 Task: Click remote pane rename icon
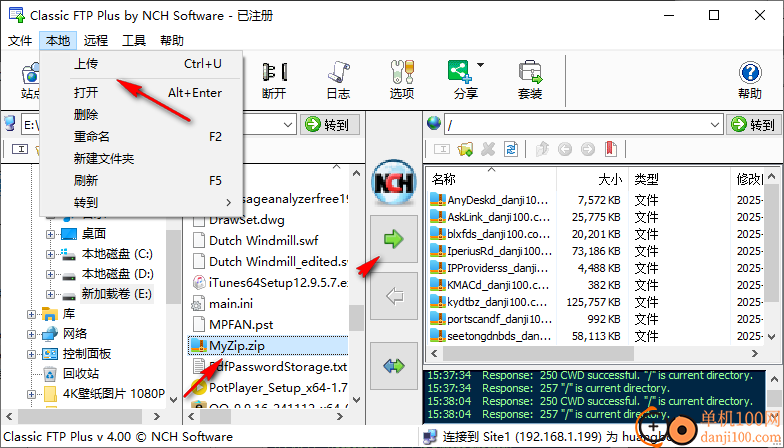coord(442,149)
